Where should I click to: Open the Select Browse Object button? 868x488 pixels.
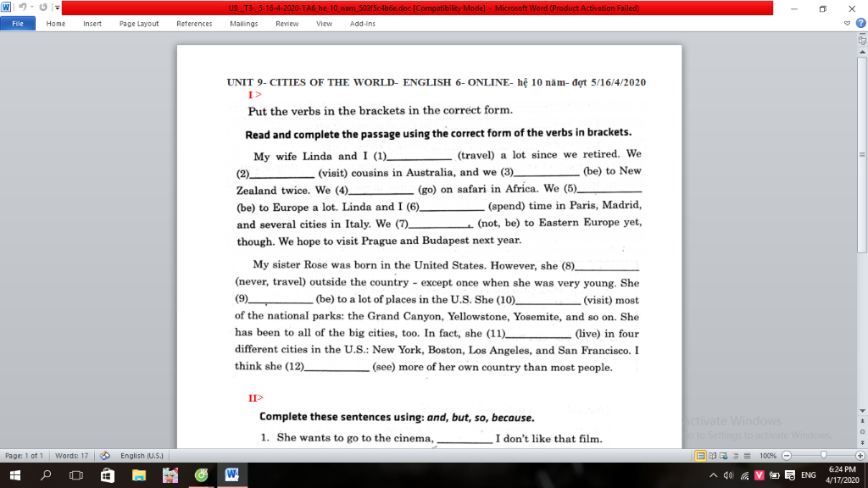pyautogui.click(x=862, y=431)
